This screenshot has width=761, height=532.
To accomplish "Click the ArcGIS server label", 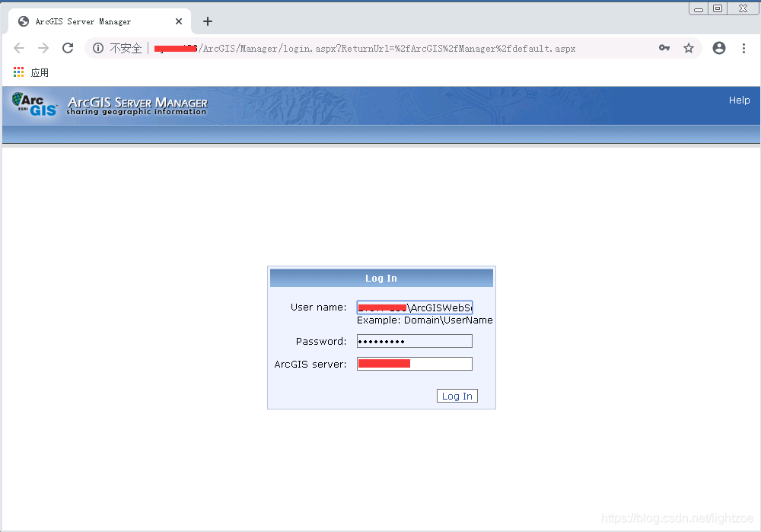I will point(310,364).
